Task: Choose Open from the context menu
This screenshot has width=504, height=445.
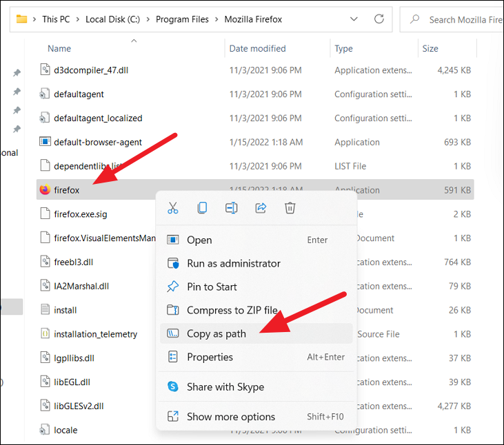Action: (256, 240)
